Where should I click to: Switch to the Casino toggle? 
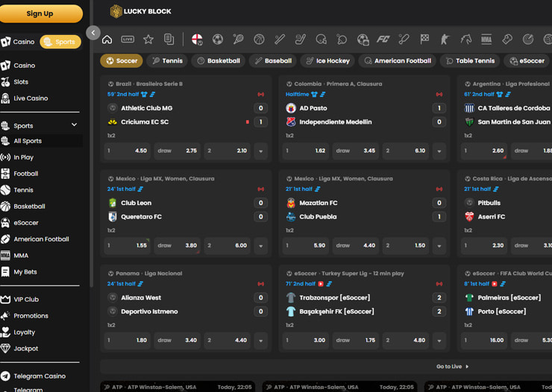click(x=19, y=42)
